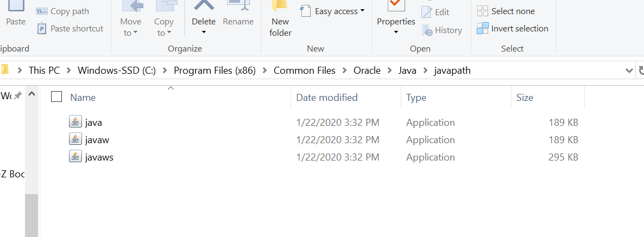
Task: Select the javaws application file icon
Action: click(x=75, y=157)
